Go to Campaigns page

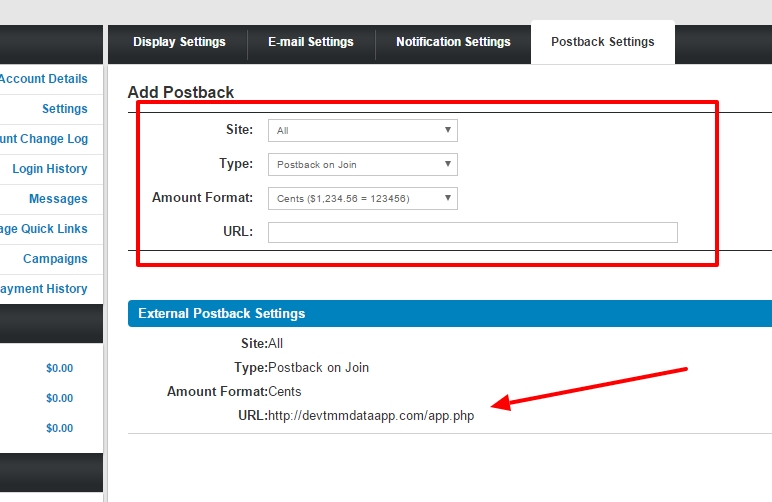pos(55,259)
